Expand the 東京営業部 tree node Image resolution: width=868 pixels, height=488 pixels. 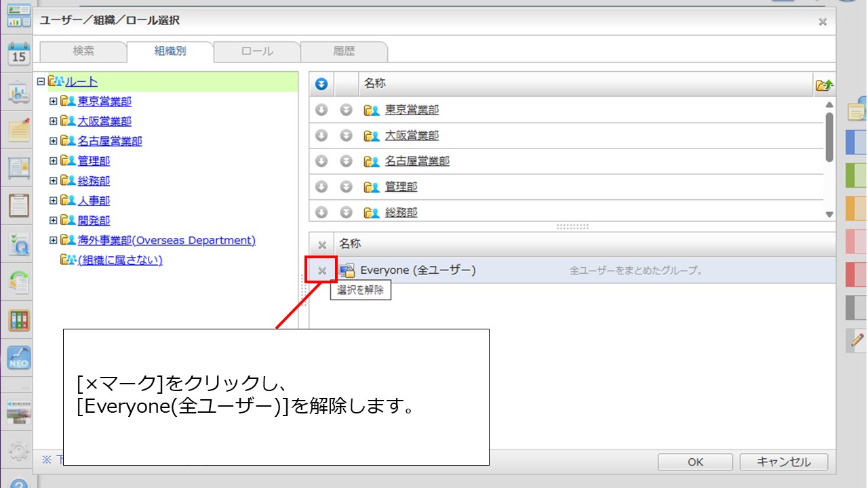(53, 102)
